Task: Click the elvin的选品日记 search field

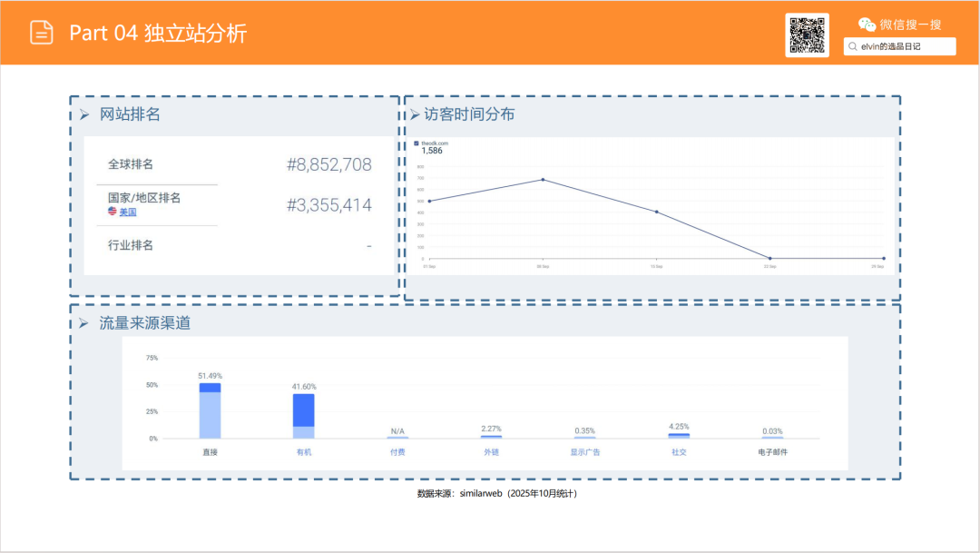Action: coord(903,46)
